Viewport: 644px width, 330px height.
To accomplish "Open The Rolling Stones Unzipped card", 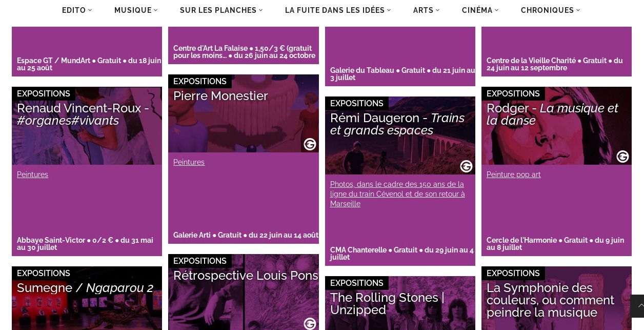I will (x=387, y=304).
